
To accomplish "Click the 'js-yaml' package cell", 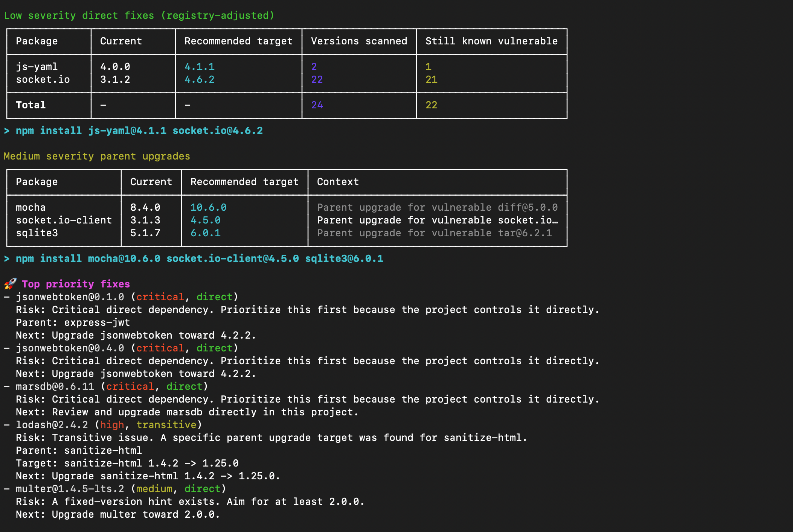I will [x=37, y=67].
